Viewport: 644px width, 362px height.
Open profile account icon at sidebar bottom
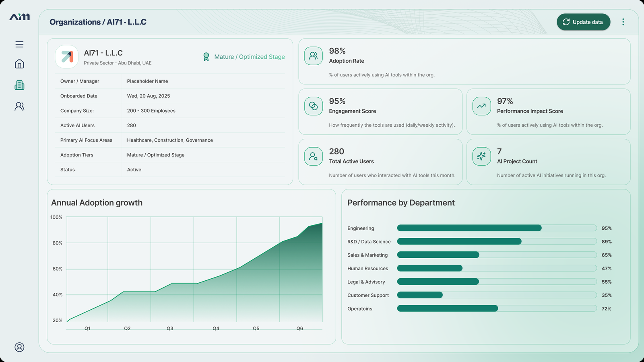19,347
